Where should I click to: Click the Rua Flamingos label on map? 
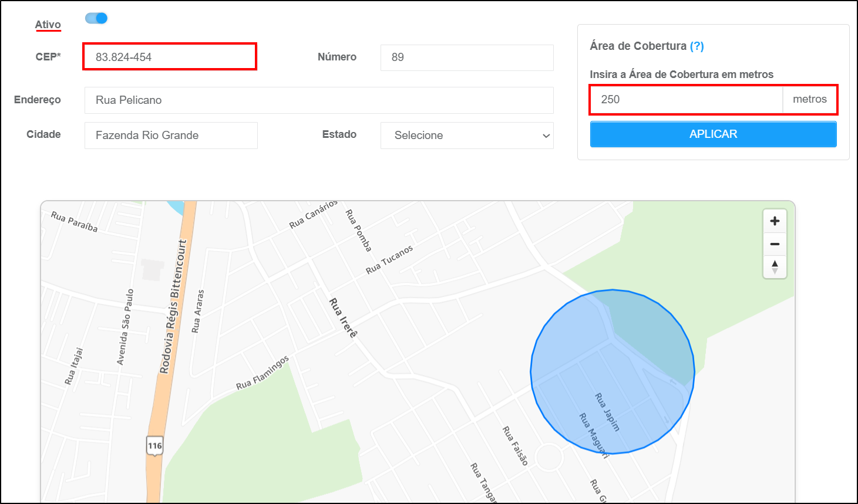coord(263,373)
